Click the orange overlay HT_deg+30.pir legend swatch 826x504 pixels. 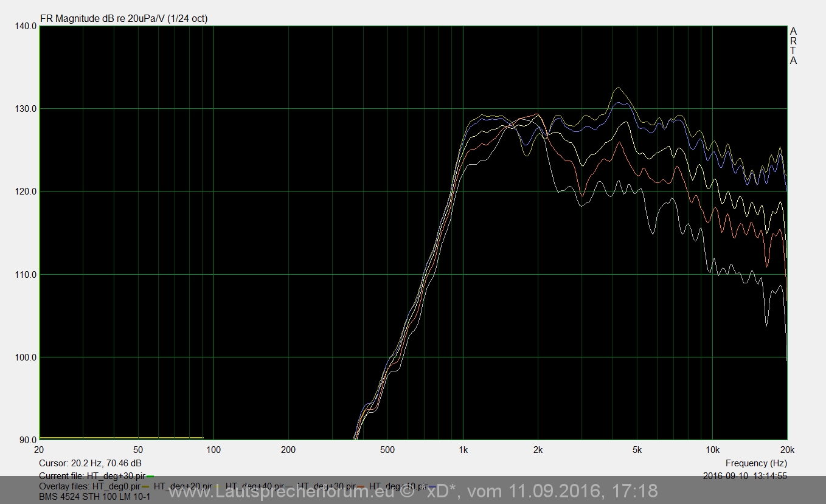click(x=361, y=487)
